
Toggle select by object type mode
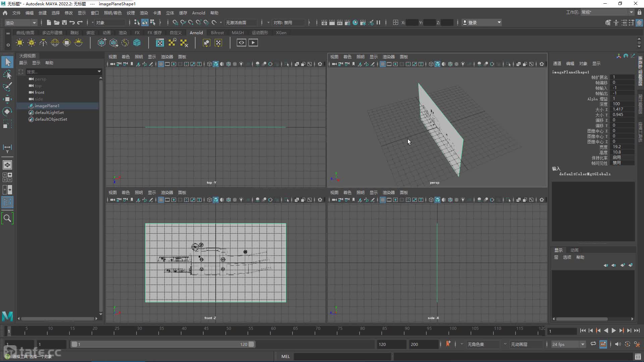pyautogui.click(x=145, y=22)
